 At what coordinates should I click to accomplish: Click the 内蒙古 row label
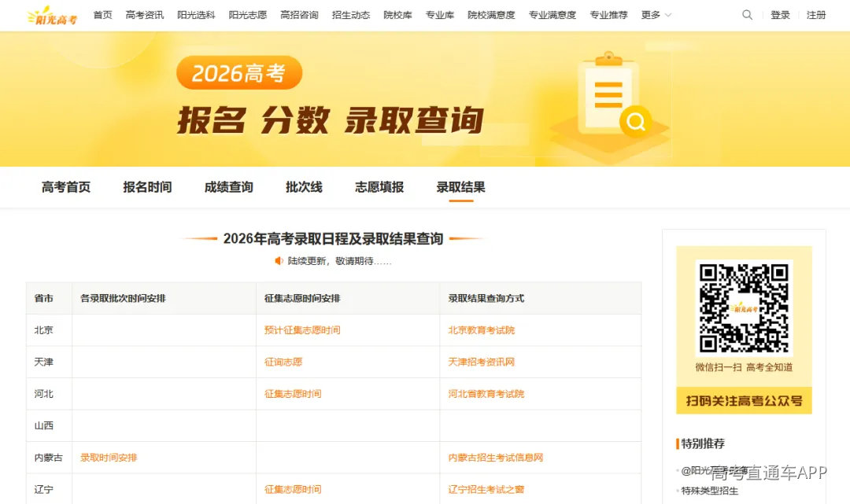click(x=49, y=458)
